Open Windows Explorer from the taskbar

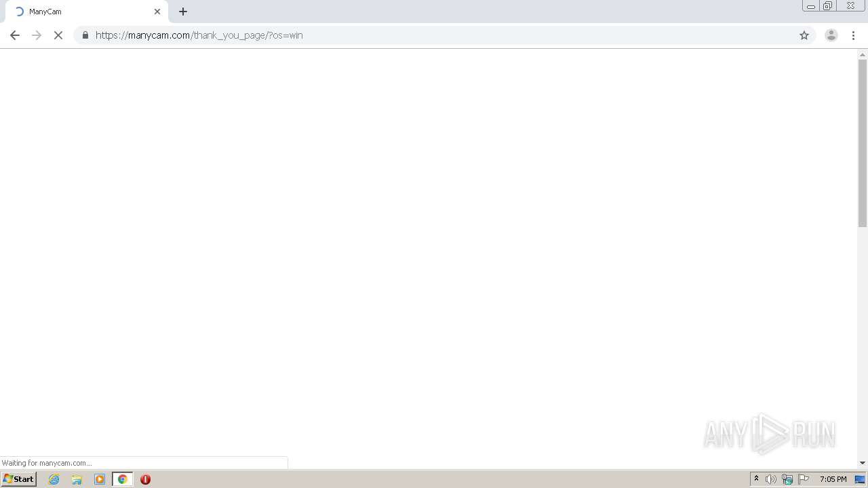point(77,479)
